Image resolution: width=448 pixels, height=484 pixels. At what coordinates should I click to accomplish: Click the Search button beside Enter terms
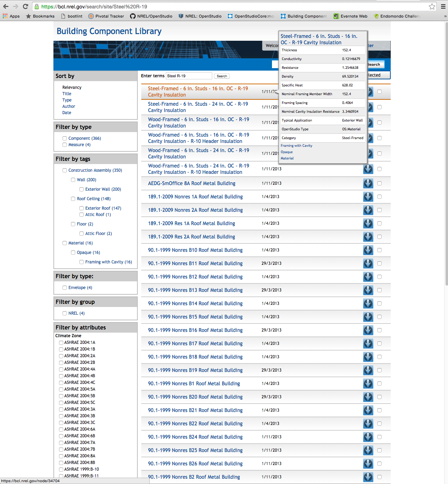coord(222,76)
